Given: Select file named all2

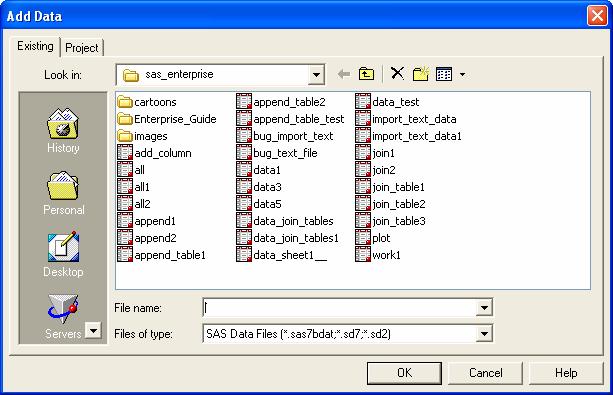Looking at the screenshot, I should pos(134,204).
